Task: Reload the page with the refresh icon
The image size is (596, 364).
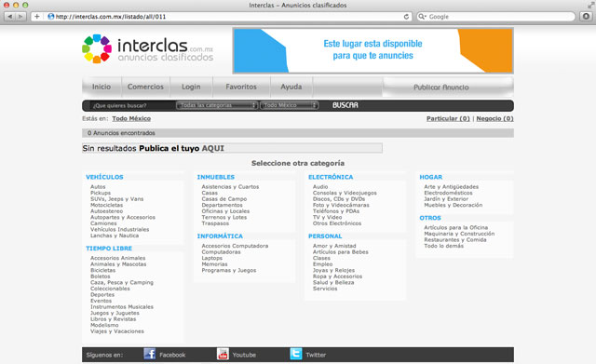Action: [x=406, y=17]
